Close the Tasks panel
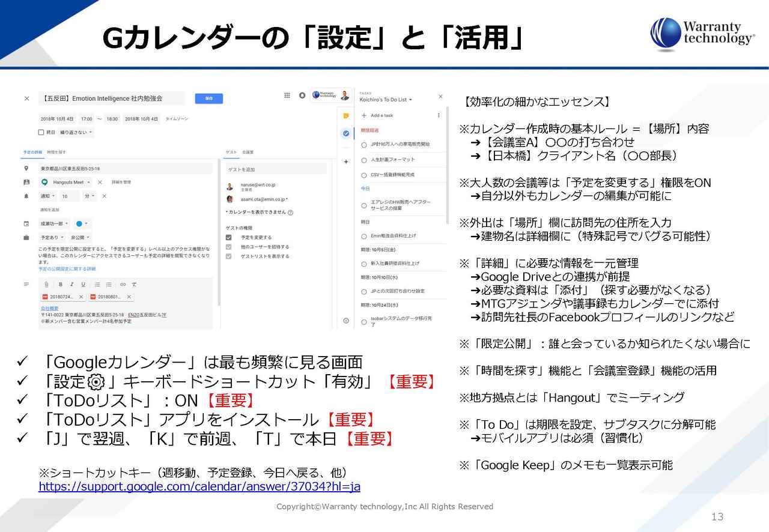The width and height of the screenshot is (769, 532). [440, 96]
